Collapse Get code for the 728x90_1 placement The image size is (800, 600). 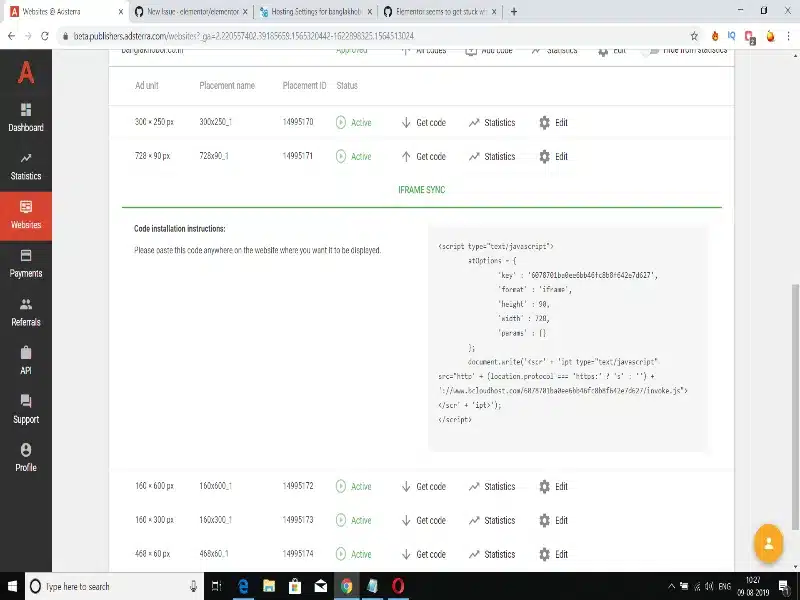click(x=423, y=156)
